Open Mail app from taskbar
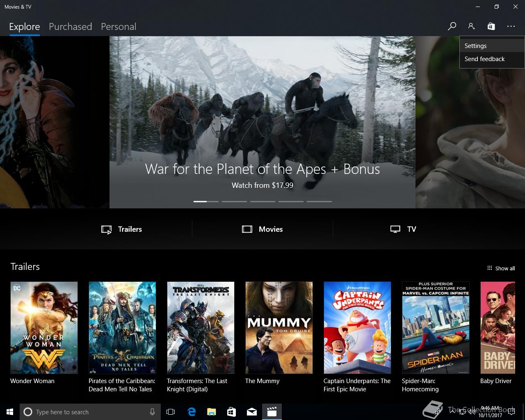Viewport: 525px width, 420px height. (x=251, y=412)
